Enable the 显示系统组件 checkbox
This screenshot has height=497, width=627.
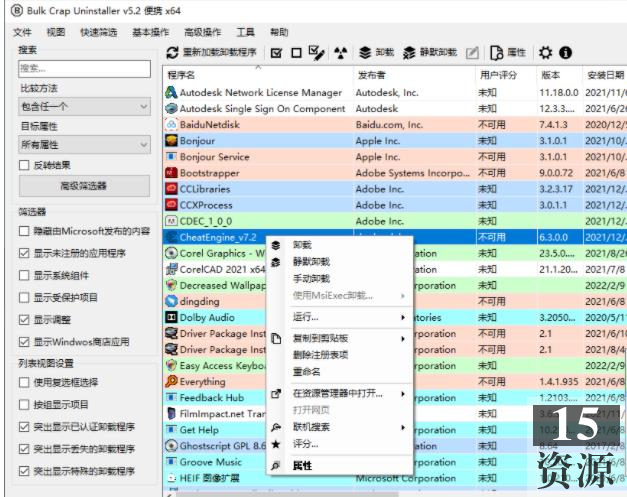tap(24, 275)
